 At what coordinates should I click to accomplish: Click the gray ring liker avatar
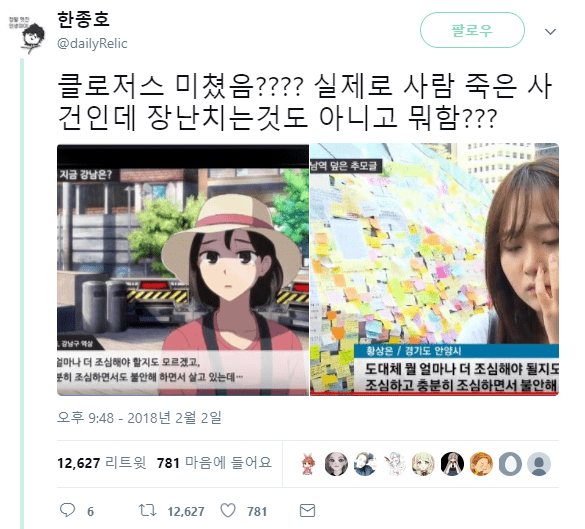510,464
